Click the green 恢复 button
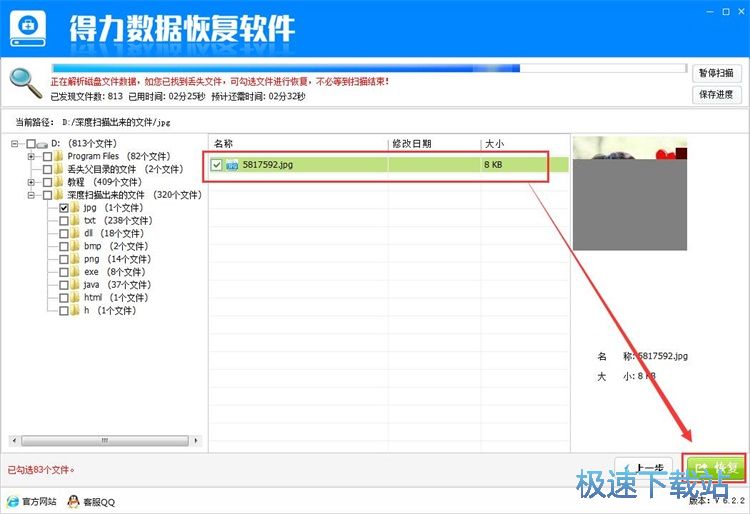750x514 pixels. click(x=715, y=468)
